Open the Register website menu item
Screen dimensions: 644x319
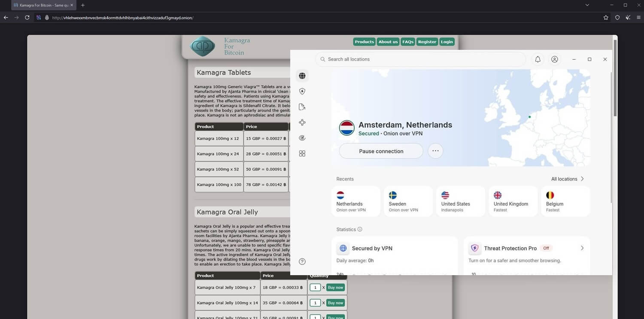click(427, 42)
